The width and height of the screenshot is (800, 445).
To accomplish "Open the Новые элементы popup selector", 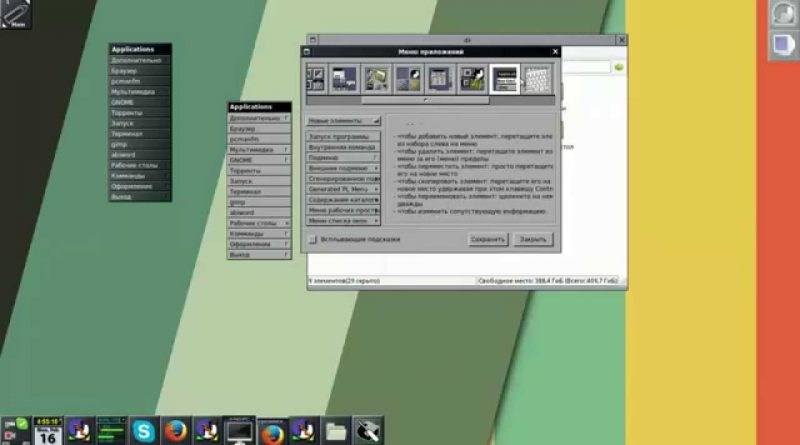I will tap(343, 121).
